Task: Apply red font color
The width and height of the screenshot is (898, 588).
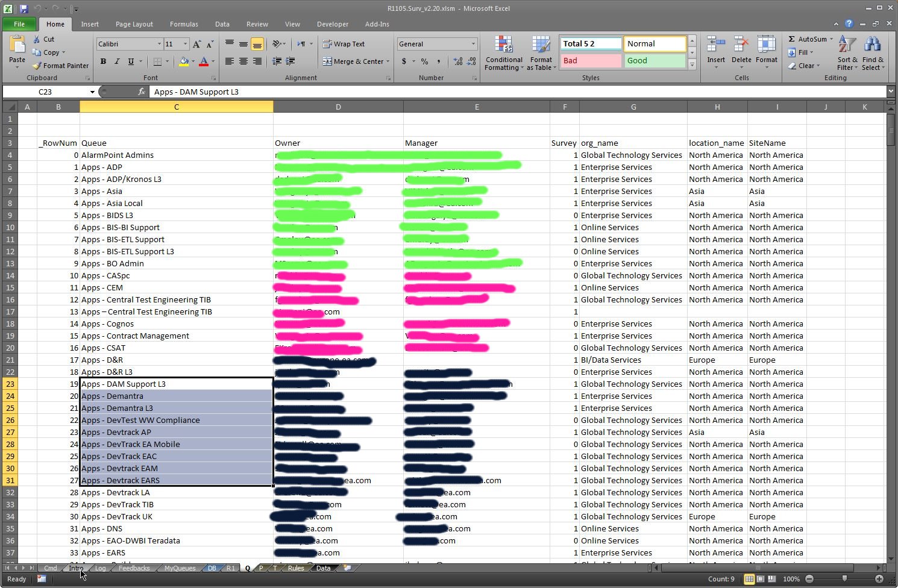Action: coord(204,61)
